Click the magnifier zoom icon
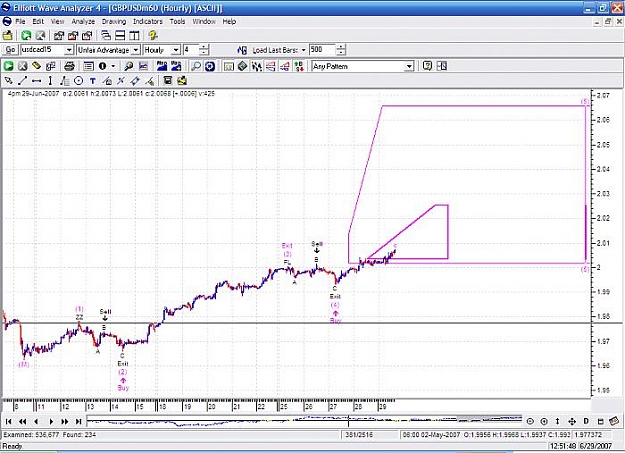The width and height of the screenshot is (625, 453). pos(128,66)
